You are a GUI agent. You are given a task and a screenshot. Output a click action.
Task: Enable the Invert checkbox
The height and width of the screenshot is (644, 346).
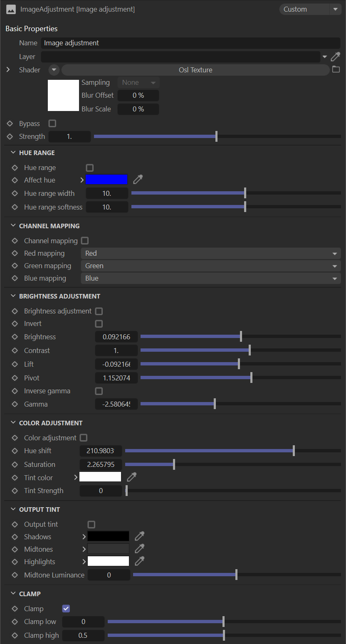tap(99, 323)
